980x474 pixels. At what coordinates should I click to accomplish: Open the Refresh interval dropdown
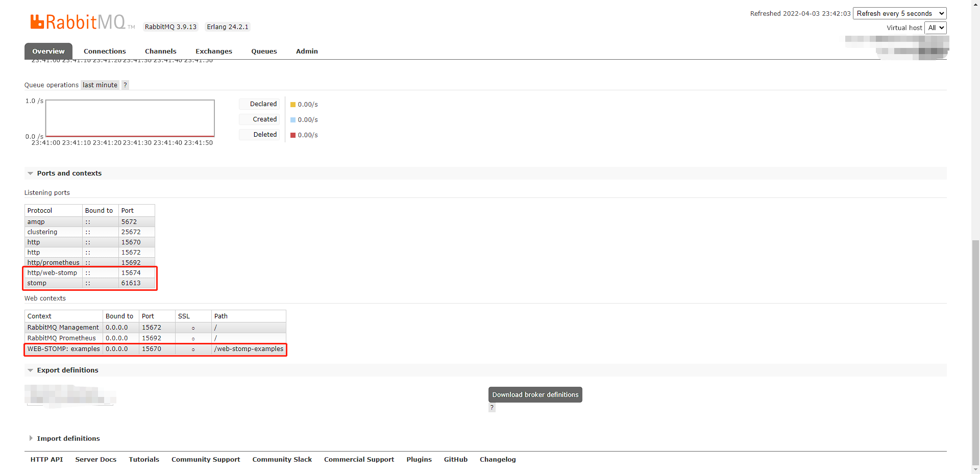coord(900,13)
